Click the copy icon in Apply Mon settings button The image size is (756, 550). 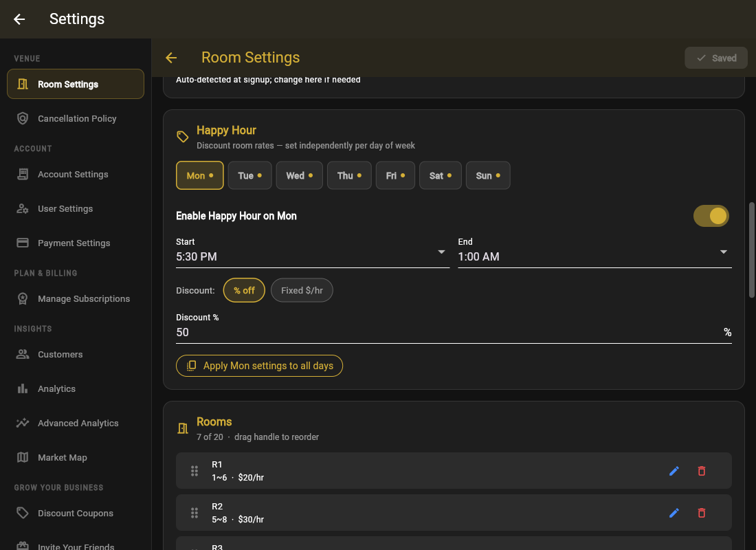pyautogui.click(x=192, y=366)
